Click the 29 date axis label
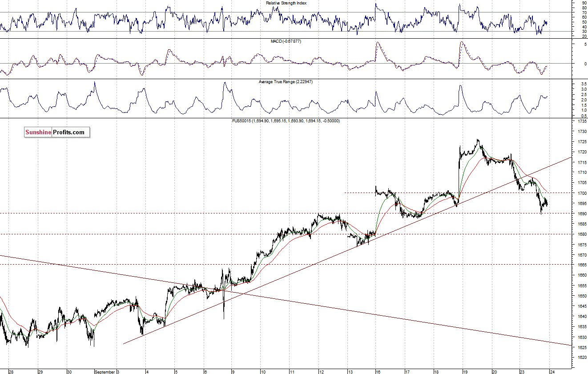 click(40, 371)
